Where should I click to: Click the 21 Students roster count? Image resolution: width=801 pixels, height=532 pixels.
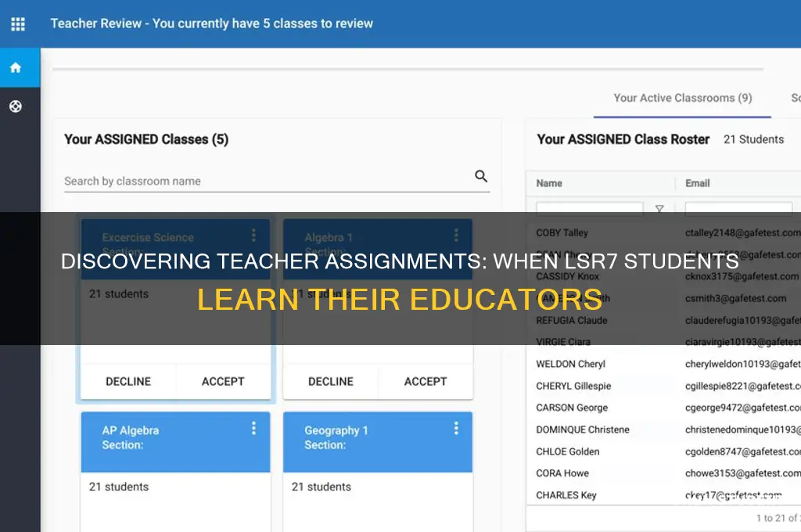coord(753,139)
